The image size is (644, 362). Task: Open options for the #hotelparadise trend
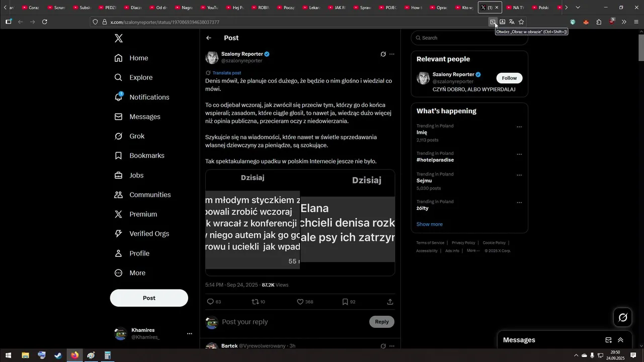point(519,155)
